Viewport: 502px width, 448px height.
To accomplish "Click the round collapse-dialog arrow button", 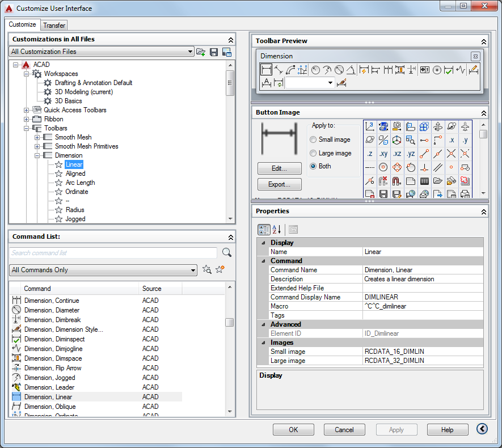I will 482,429.
